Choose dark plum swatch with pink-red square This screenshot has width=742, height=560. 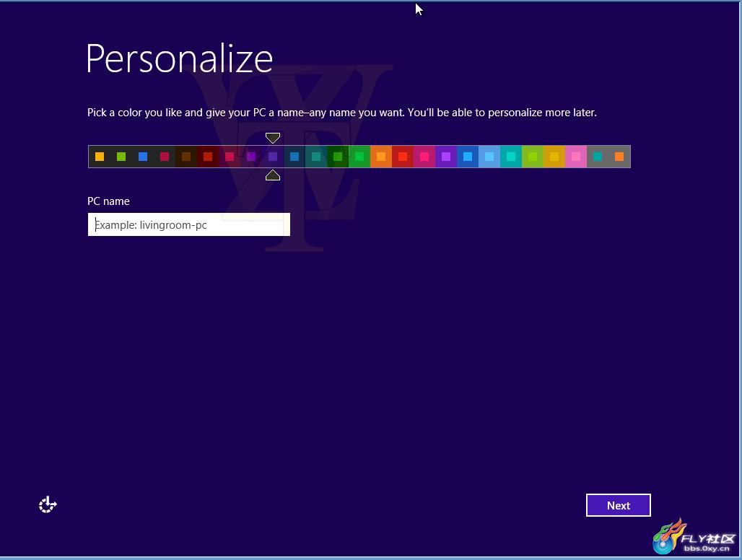(230, 157)
